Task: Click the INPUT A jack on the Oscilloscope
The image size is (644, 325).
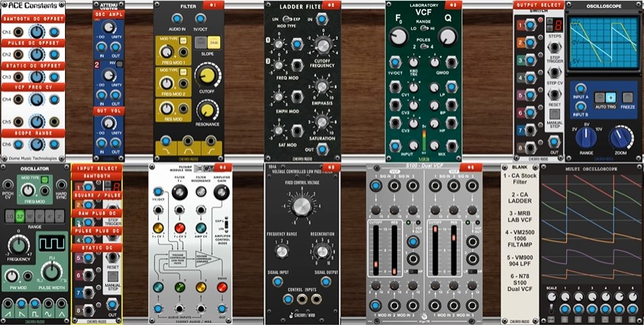Action: [581, 88]
